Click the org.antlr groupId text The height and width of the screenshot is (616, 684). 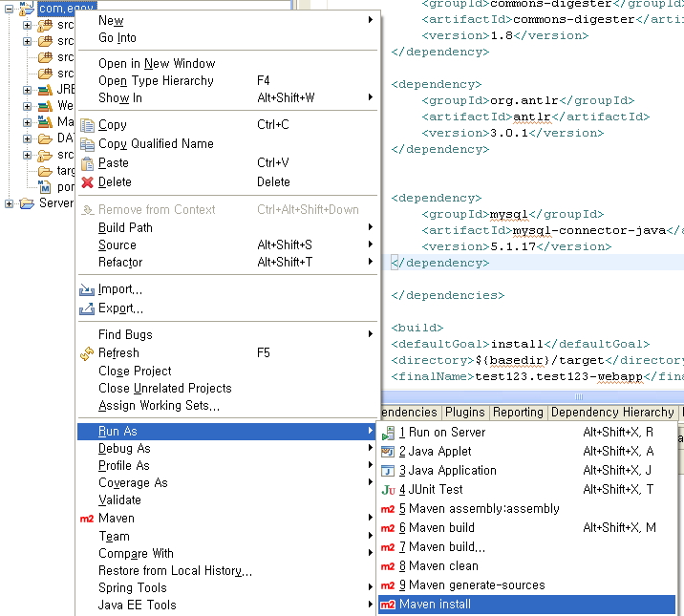[x=524, y=100]
